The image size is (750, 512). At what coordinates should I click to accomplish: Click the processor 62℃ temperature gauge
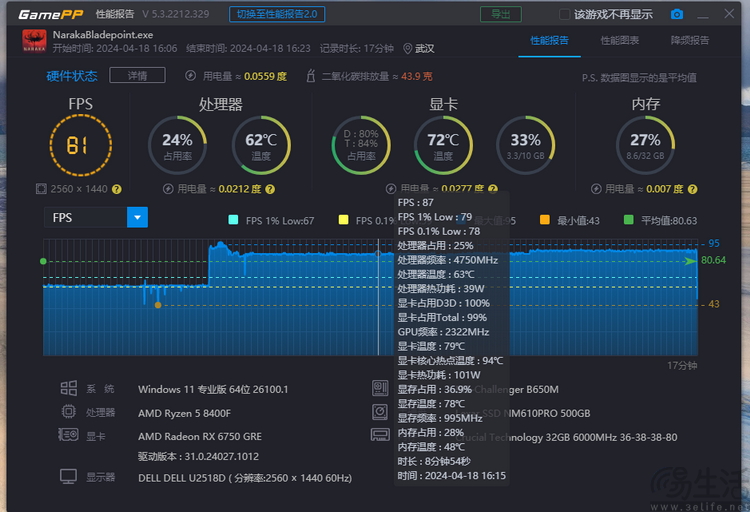[261, 145]
